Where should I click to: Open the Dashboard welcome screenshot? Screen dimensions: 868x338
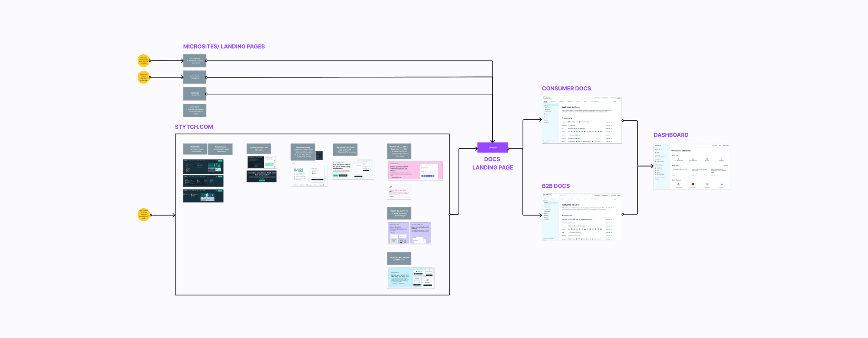click(x=692, y=166)
